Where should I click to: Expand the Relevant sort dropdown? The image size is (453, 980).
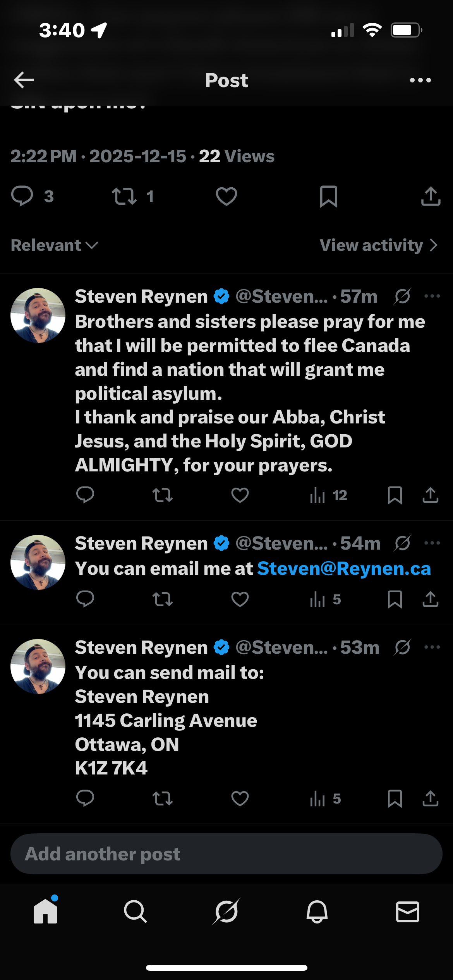pyautogui.click(x=54, y=245)
